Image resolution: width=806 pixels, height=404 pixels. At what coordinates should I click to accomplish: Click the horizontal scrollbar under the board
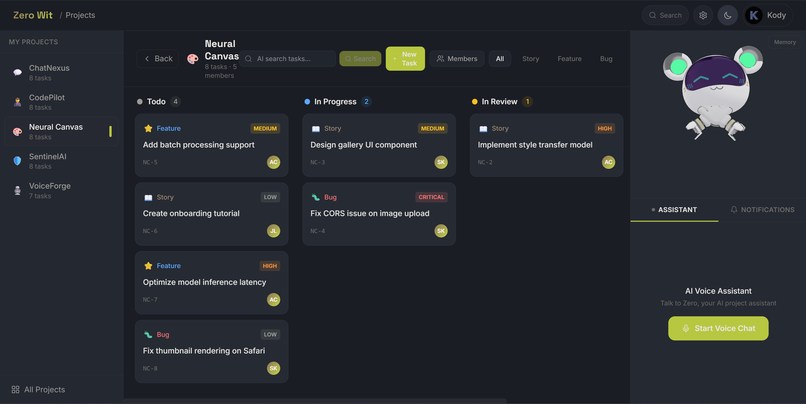tap(315, 401)
